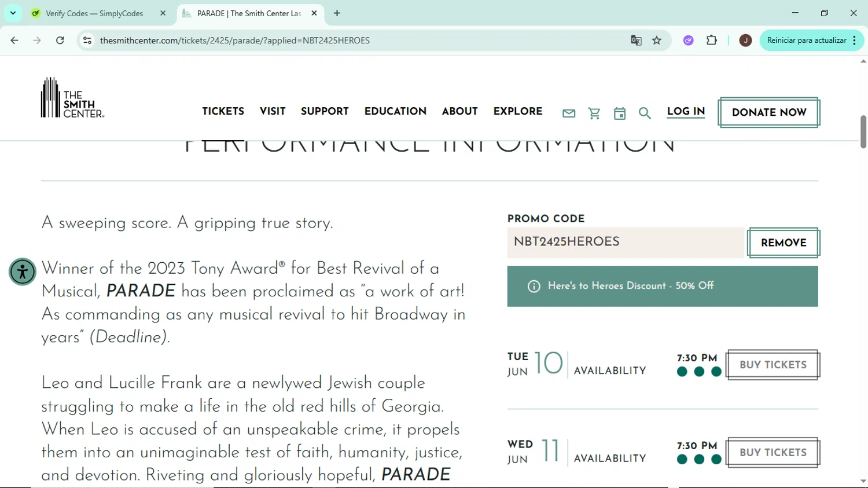This screenshot has height=488, width=868.
Task: Click the PROMO CODE label
Action: click(546, 219)
